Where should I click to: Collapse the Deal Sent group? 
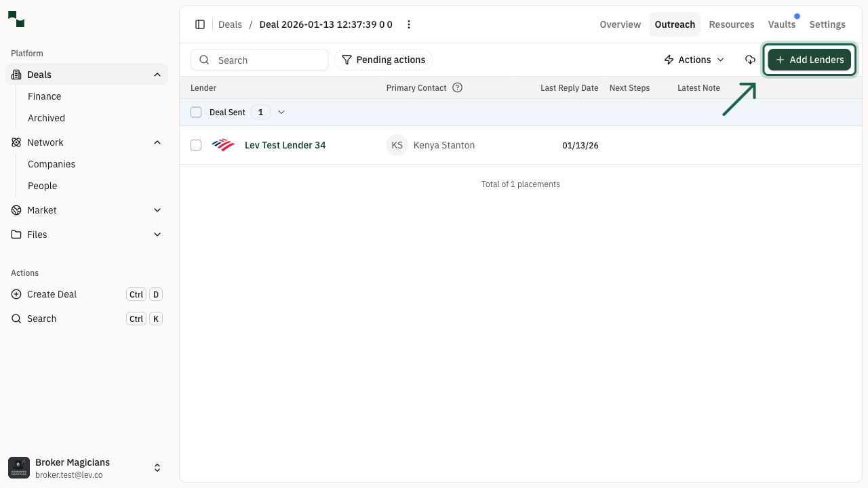point(281,112)
